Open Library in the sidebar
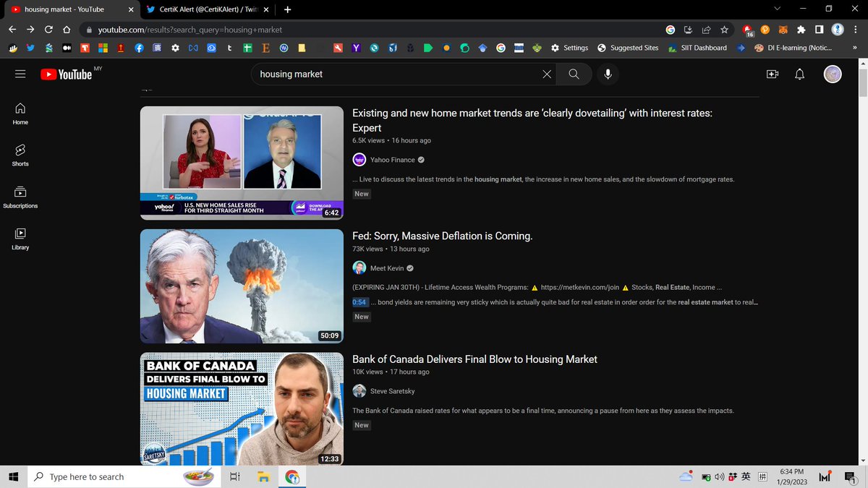The height and width of the screenshot is (488, 868). 20,239
